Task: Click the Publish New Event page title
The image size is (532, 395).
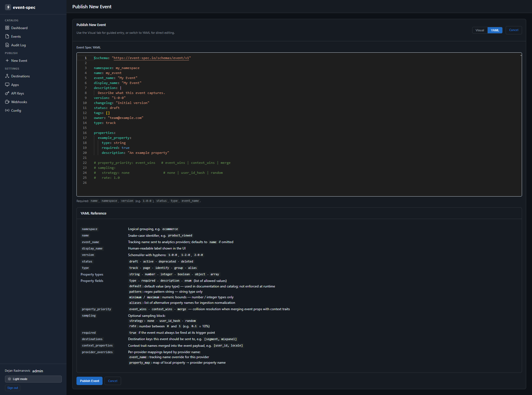Action: point(92,7)
